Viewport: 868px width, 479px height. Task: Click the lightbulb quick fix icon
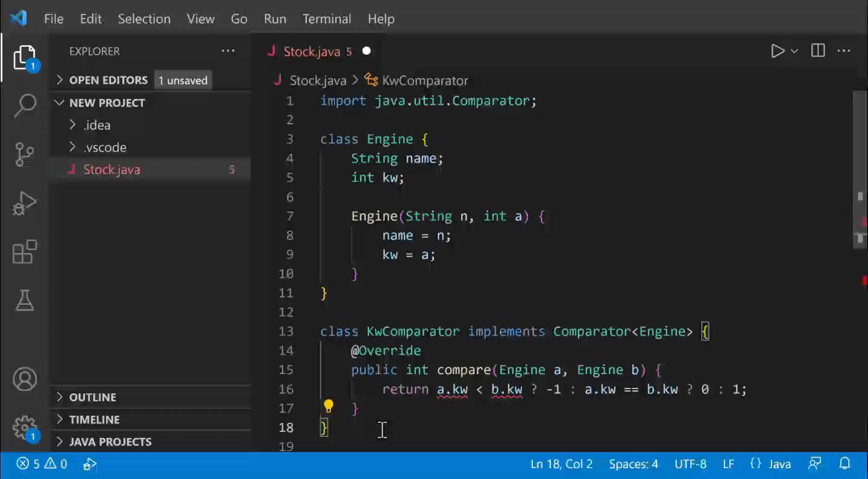[x=329, y=406]
